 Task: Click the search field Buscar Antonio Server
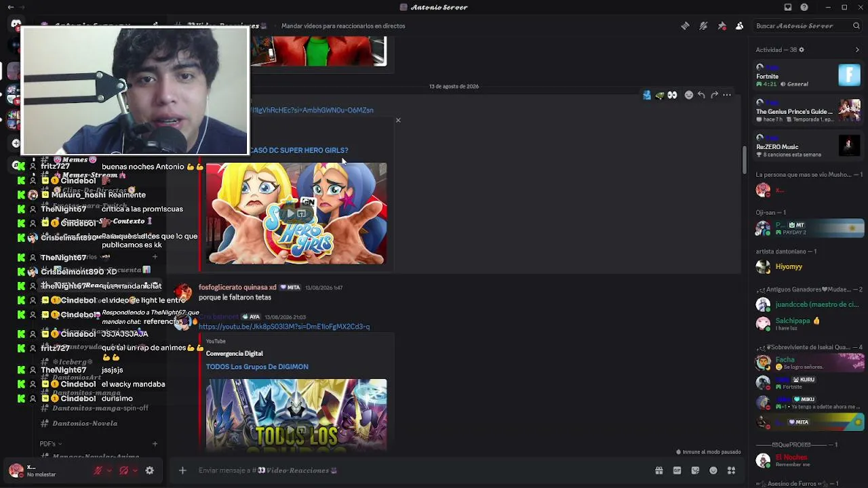(808, 26)
